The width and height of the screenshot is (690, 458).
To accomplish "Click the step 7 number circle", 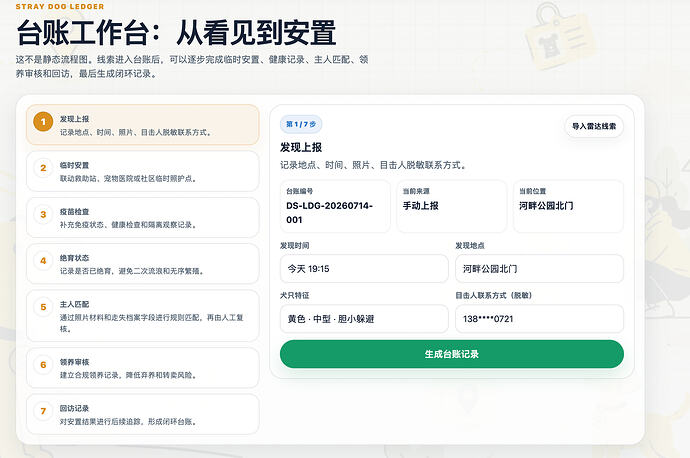I will [x=43, y=411].
